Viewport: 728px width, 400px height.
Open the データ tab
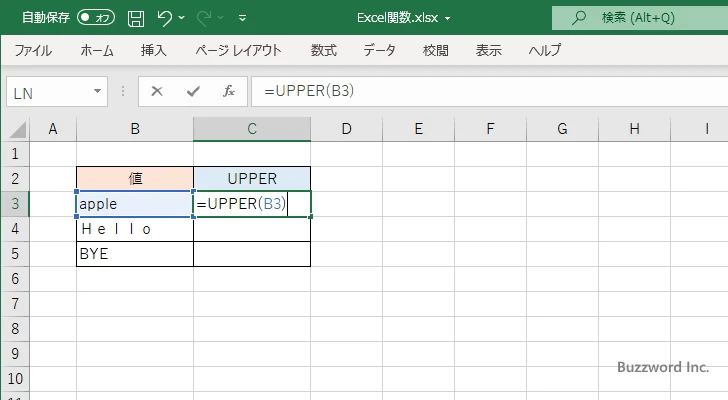point(379,50)
